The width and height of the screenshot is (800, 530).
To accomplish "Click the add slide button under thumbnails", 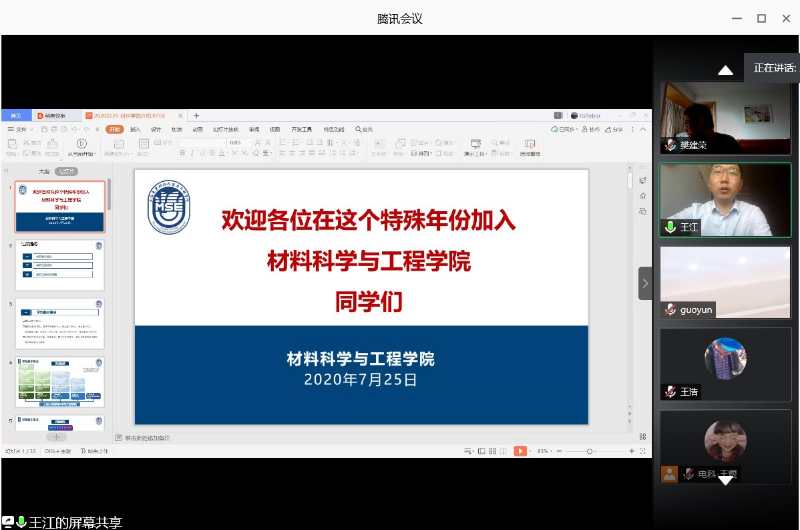I will tap(57, 437).
